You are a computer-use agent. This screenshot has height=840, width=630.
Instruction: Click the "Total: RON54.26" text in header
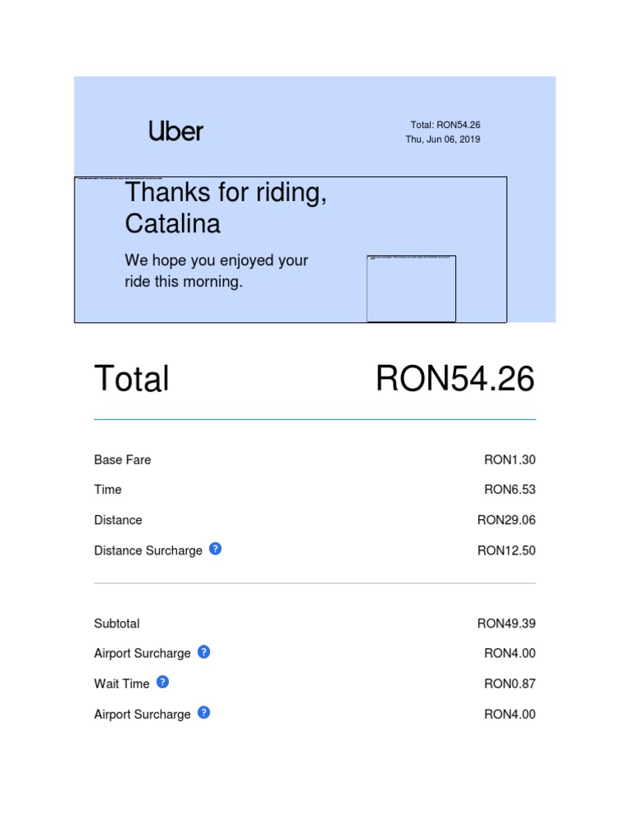445,125
